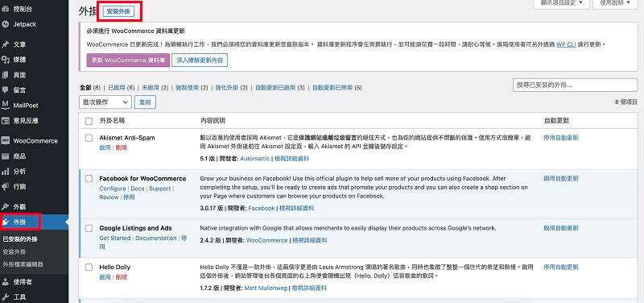
Task: Click the MailPoet M icon
Action: point(6,106)
